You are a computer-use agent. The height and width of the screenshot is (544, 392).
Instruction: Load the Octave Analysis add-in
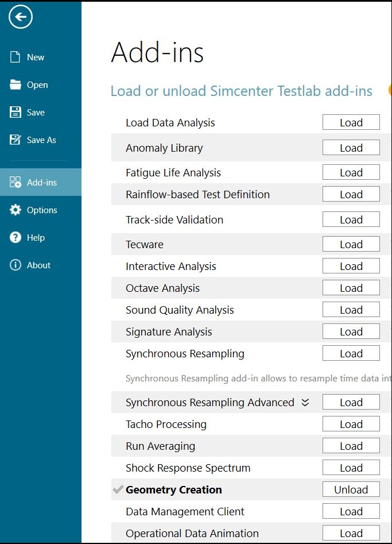coord(351,288)
